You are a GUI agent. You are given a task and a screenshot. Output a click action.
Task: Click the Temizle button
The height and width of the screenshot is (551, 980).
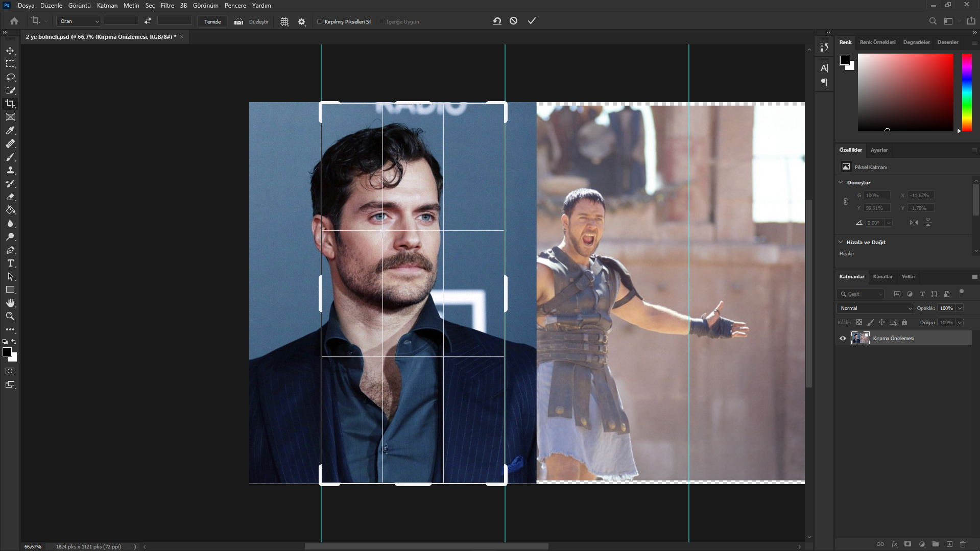click(212, 21)
